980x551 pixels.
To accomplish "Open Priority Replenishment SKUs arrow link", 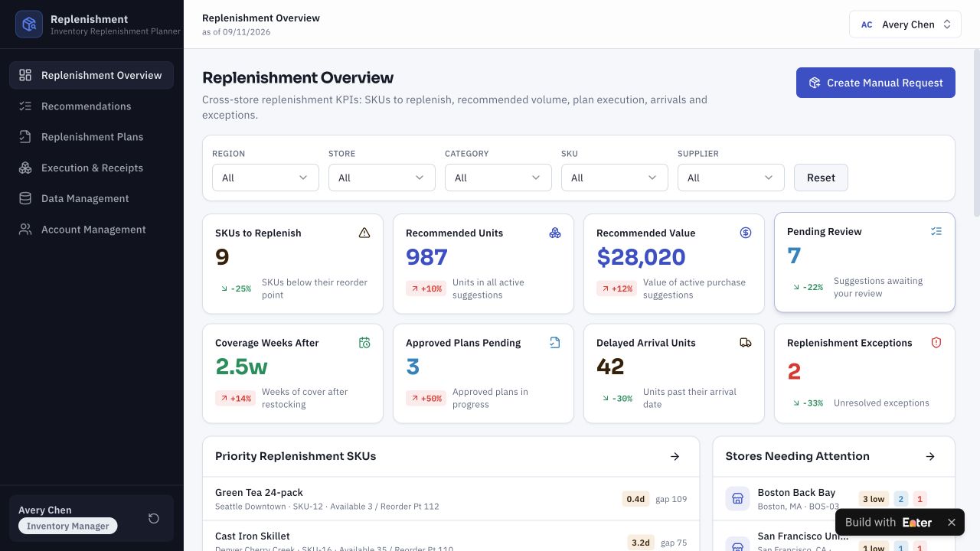I will click(x=675, y=456).
